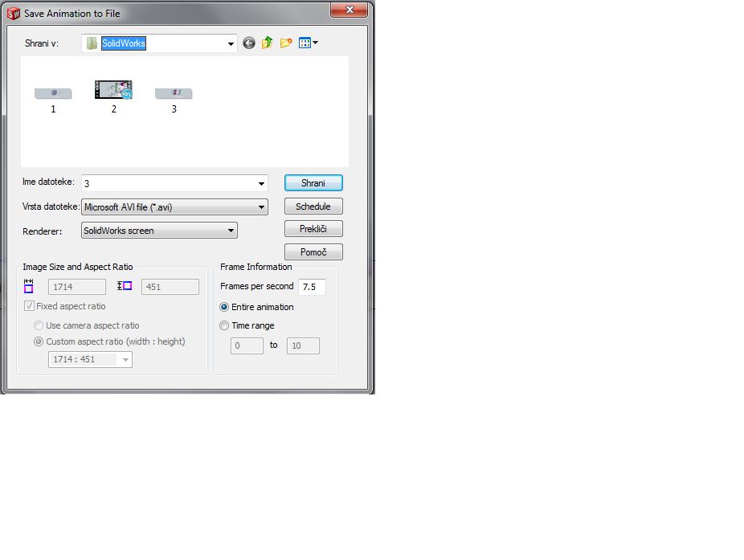The width and height of the screenshot is (744, 560).
Task: Click the Schedule button
Action: click(313, 206)
